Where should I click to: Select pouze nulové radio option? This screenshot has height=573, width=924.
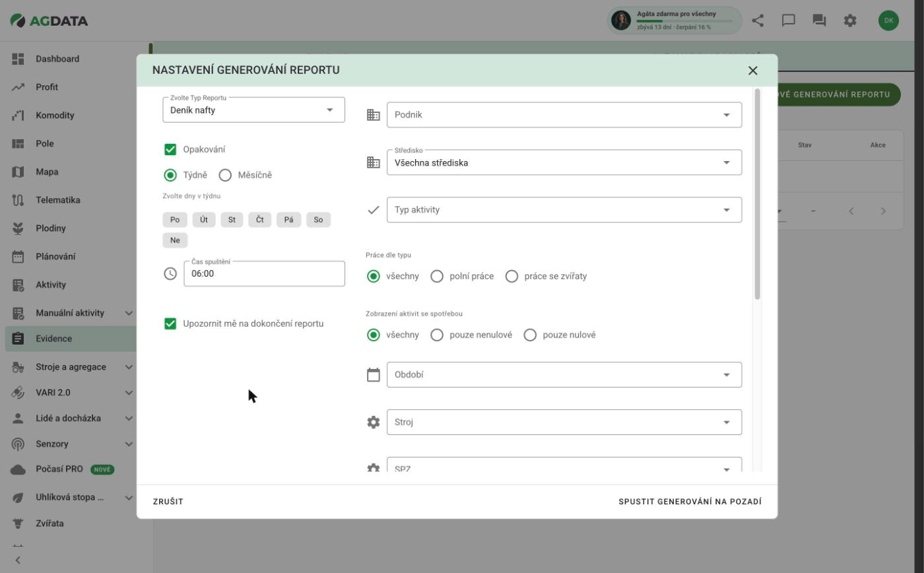tap(530, 335)
